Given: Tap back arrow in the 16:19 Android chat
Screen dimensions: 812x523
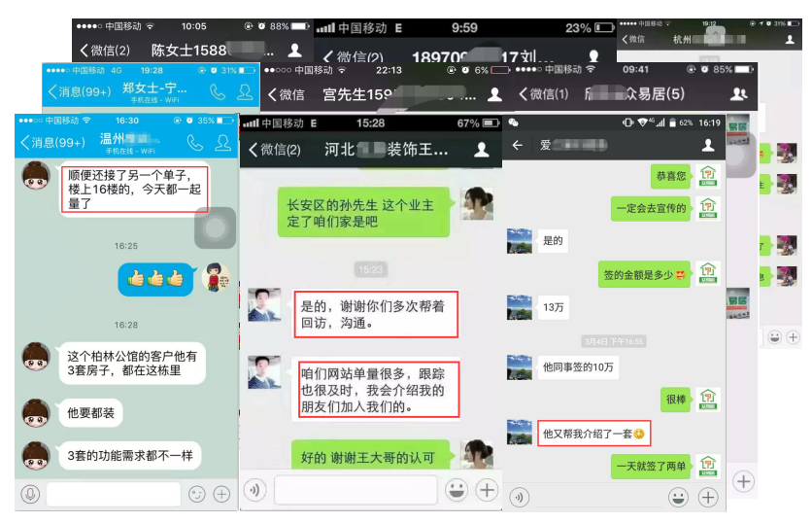Looking at the screenshot, I should tap(518, 145).
